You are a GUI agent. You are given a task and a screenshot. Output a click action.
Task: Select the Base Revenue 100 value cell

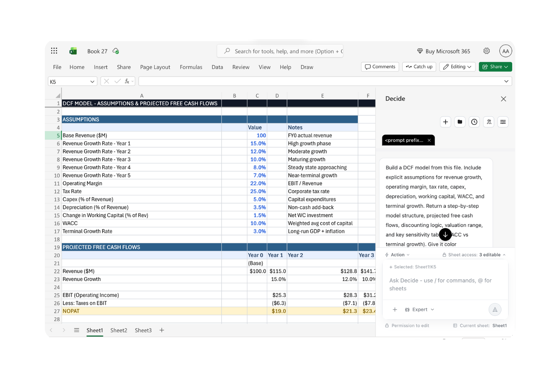click(x=257, y=135)
